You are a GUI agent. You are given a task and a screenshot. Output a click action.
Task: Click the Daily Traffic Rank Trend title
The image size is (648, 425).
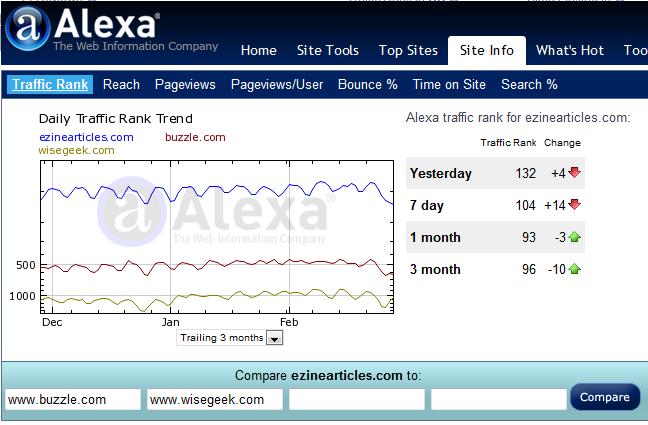[116, 119]
